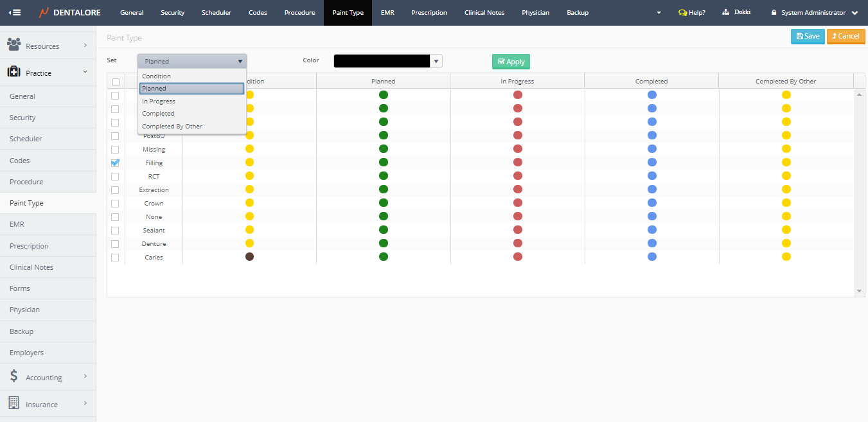868x422 pixels.
Task: Click the Dentalore logo icon
Action: (x=44, y=12)
